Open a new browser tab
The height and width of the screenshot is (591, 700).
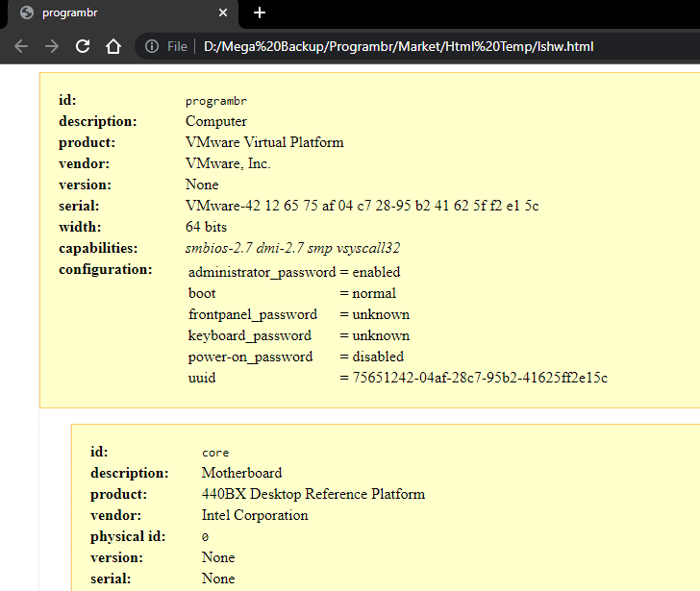click(x=260, y=12)
